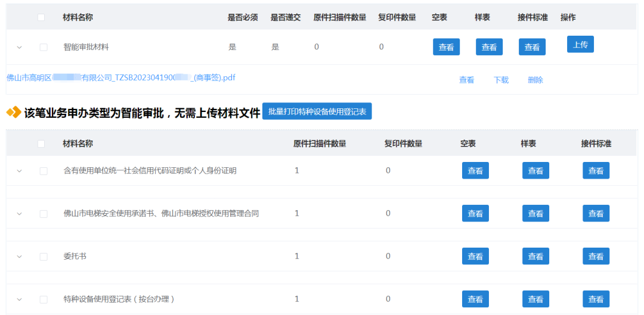View 样表 for 智能审批材料
The height and width of the screenshot is (315, 644).
pyautogui.click(x=489, y=47)
